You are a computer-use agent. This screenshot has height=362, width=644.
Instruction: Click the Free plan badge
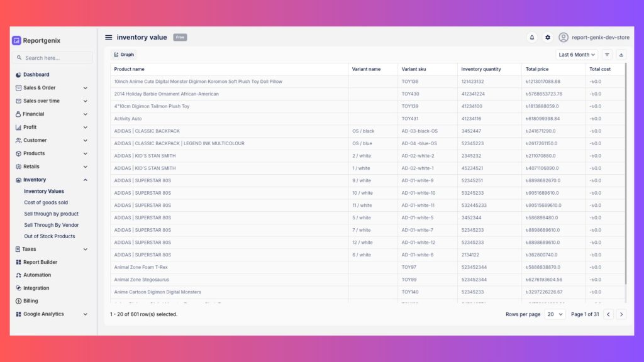(x=180, y=37)
